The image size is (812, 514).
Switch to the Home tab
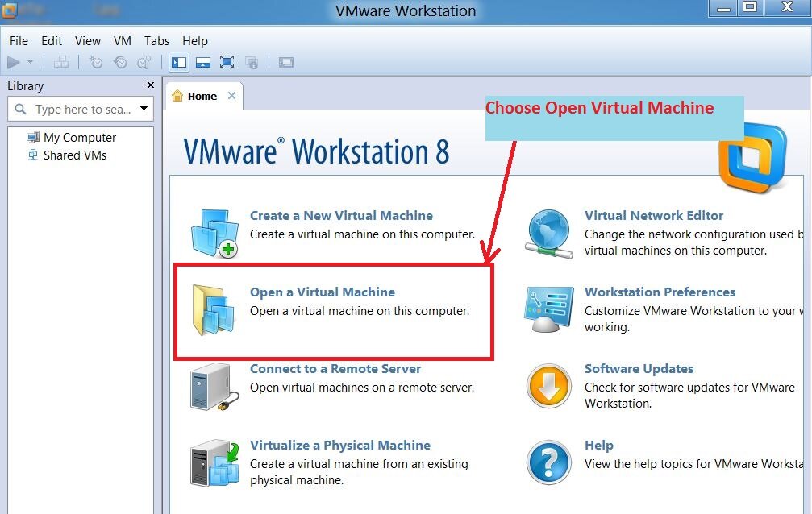202,97
